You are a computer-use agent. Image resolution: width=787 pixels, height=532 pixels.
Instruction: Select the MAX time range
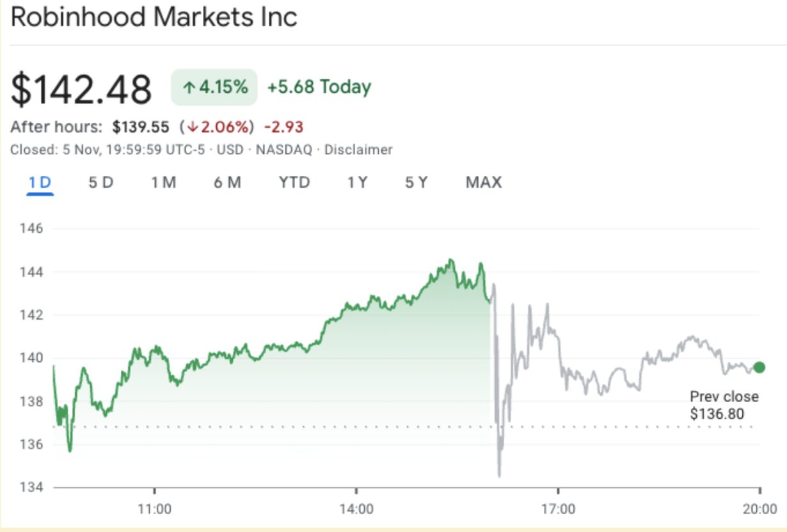click(484, 182)
